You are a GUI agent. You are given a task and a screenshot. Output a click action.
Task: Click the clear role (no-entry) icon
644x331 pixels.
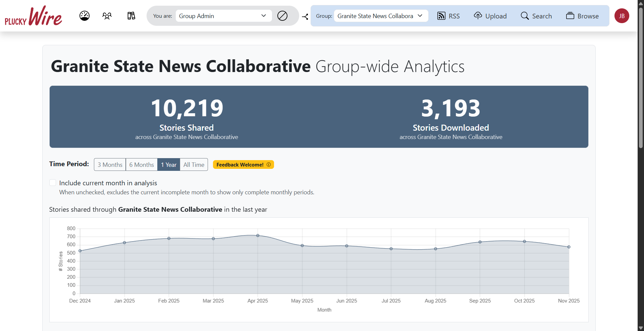point(282,16)
